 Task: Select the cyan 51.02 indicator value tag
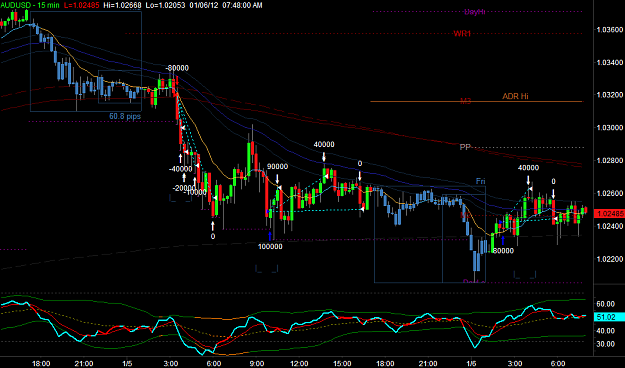point(609,317)
